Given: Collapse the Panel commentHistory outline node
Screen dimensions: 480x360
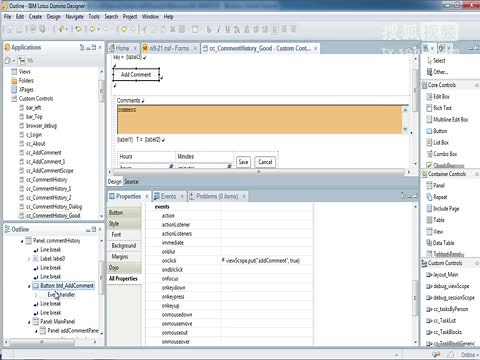Looking at the screenshot, I should pyautogui.click(x=22, y=241).
